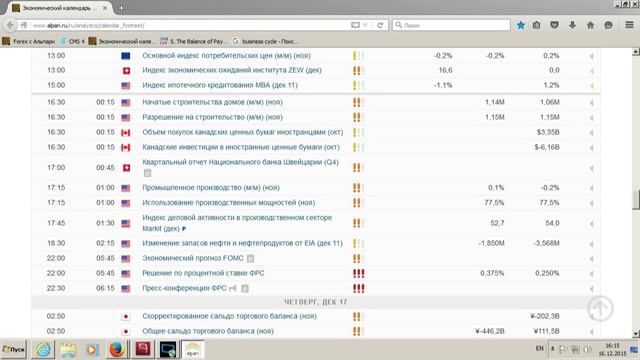Open Решение по процентной ставке ФРС
The width and height of the screenshot is (640, 360).
click(x=203, y=273)
